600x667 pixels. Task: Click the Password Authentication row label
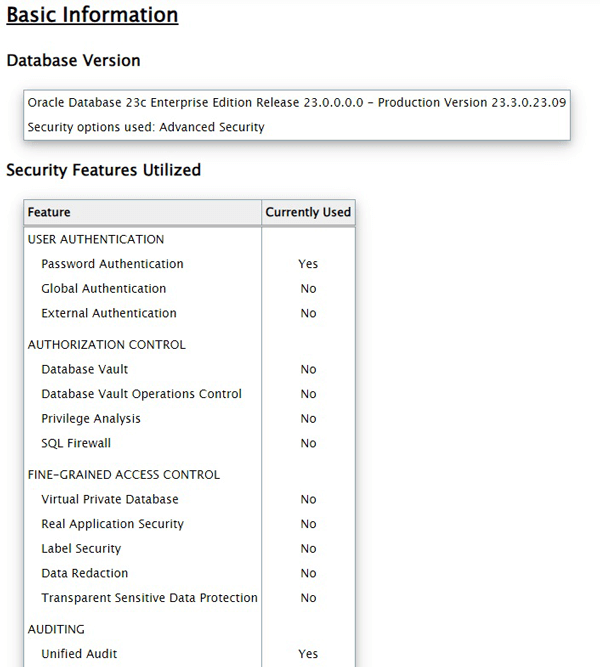tap(112, 264)
